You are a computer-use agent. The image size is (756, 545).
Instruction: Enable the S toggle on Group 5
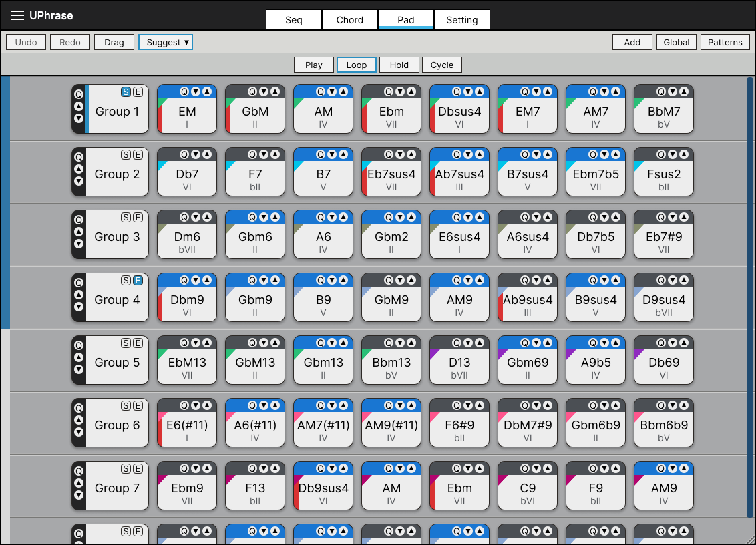[x=126, y=343]
